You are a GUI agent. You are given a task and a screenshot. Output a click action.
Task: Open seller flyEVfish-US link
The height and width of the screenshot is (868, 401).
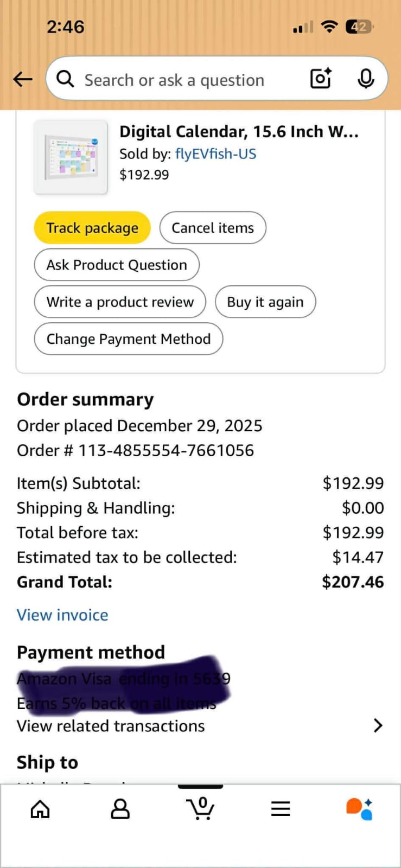point(215,154)
